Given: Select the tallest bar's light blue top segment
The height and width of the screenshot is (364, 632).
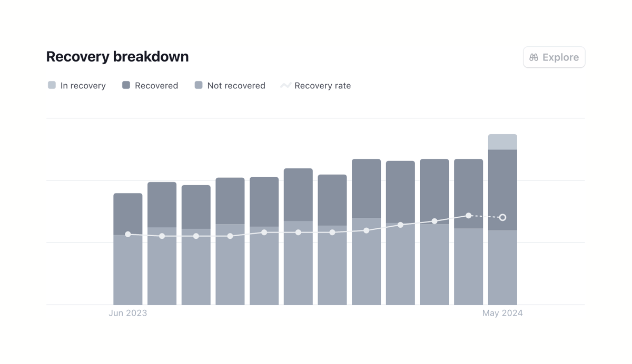Looking at the screenshot, I should point(502,141).
